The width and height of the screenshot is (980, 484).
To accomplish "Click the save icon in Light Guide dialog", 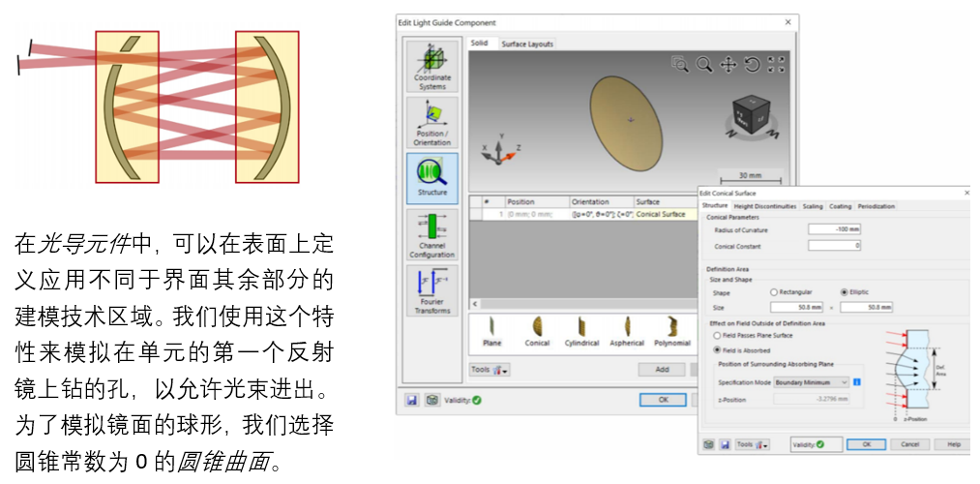I will (412, 400).
